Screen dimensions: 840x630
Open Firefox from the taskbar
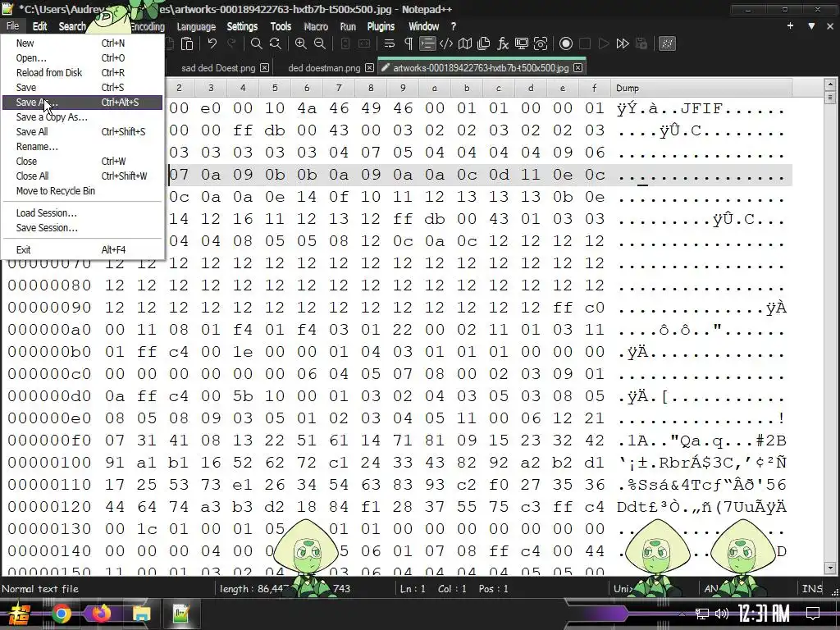click(x=101, y=614)
